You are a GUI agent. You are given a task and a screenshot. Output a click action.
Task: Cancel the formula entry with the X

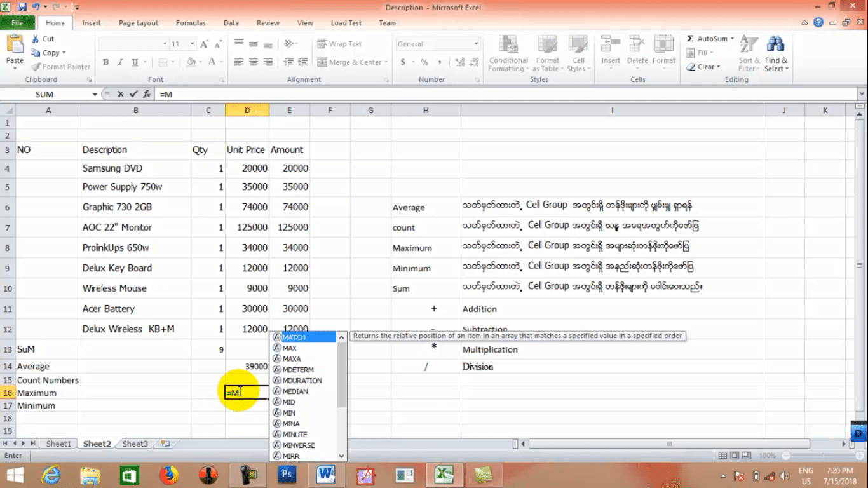(121, 94)
